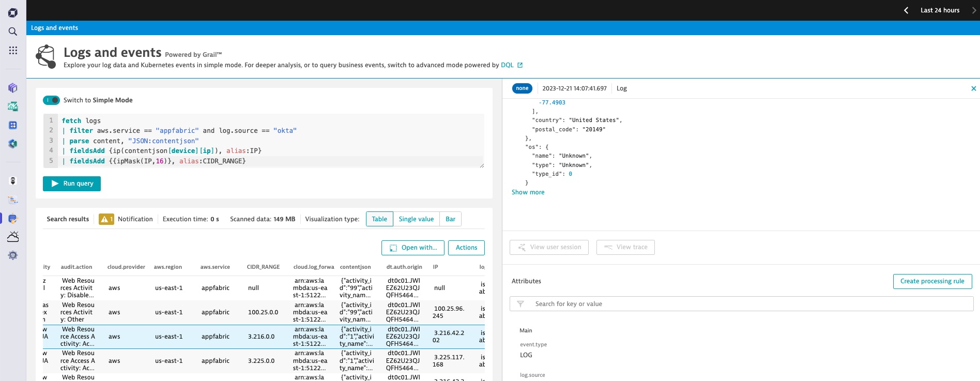Go to next timeframe with right chevron
The height and width of the screenshot is (381, 980).
pos(974,10)
